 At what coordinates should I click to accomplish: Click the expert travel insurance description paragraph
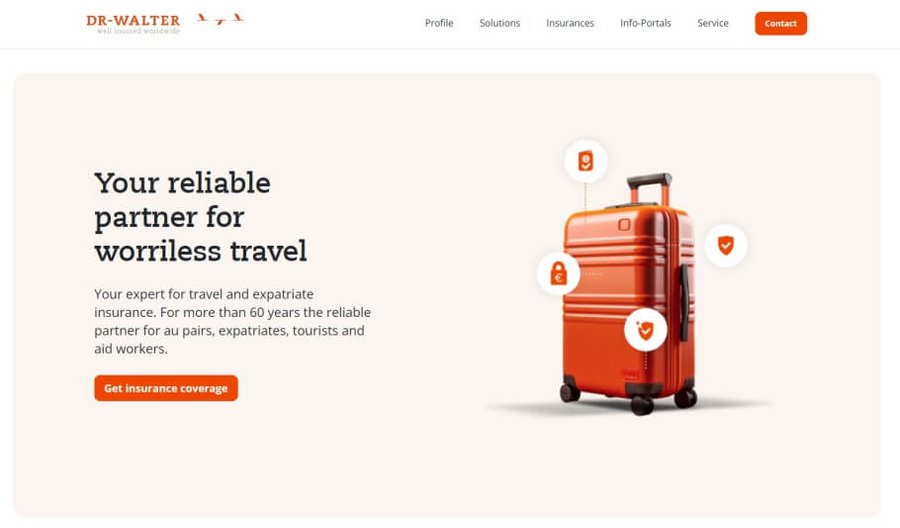(x=232, y=321)
